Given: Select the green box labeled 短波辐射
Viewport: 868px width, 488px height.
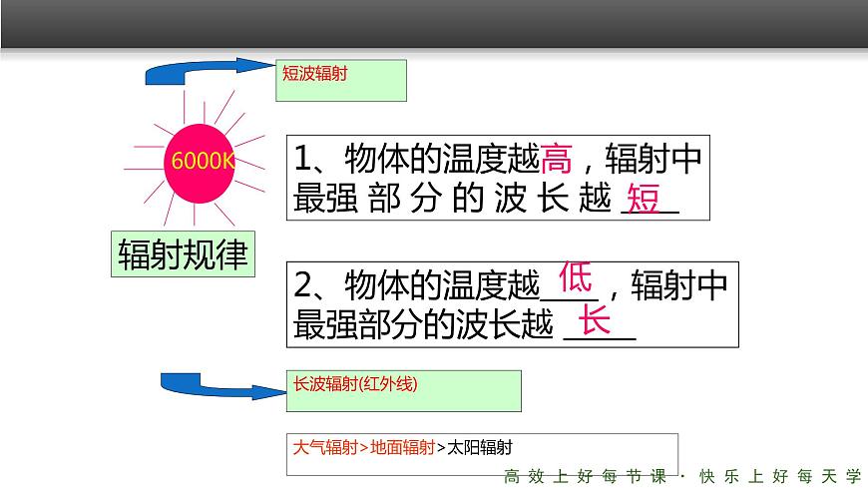Looking at the screenshot, I should click(x=341, y=80).
